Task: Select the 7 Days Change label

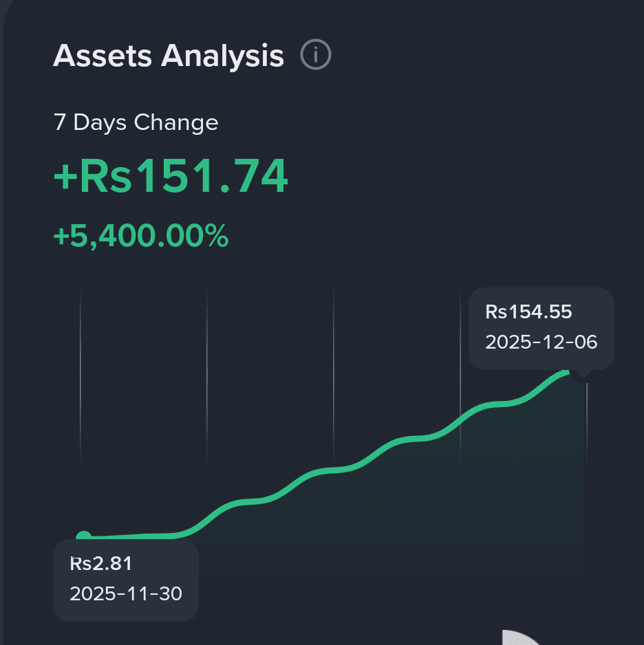Action: 136,122
